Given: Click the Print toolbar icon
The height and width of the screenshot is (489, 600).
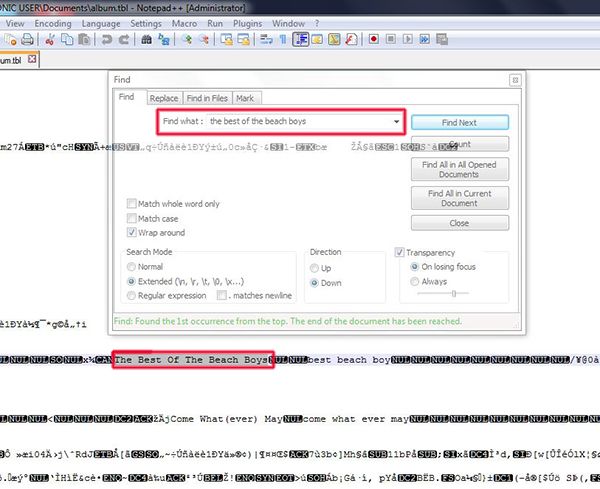Looking at the screenshot, I should [27, 39].
